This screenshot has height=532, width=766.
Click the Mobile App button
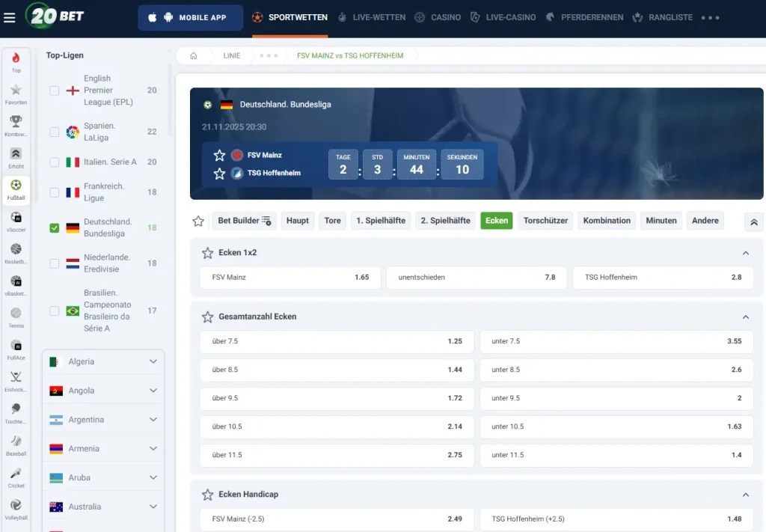coord(190,18)
